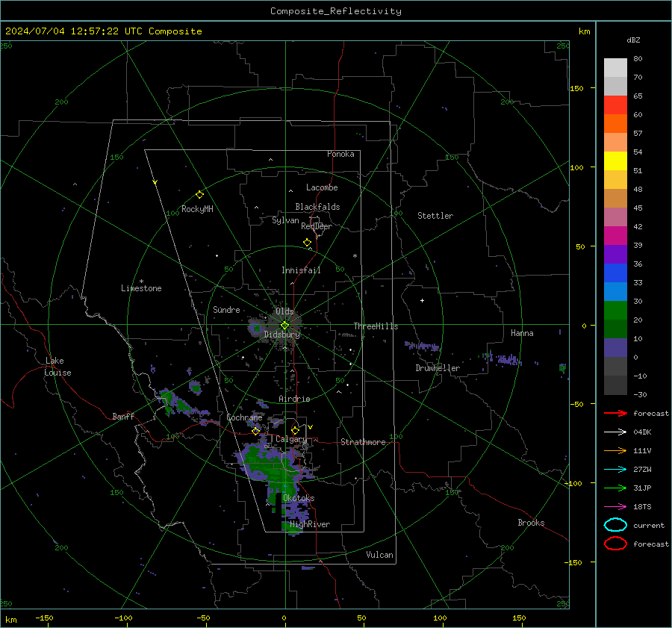
Task: Select the blue 36 dBZ color swatch
Action: pyautogui.click(x=615, y=273)
